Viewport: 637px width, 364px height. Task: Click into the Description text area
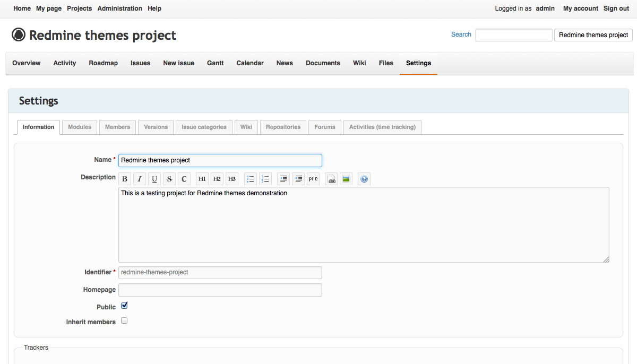364,224
